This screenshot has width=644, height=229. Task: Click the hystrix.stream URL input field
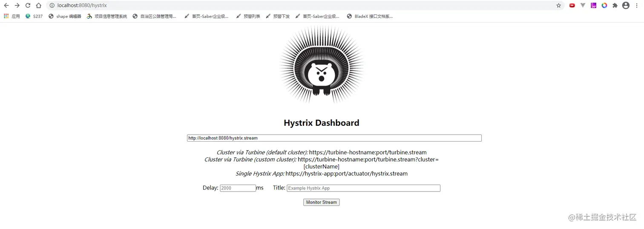coord(334,138)
